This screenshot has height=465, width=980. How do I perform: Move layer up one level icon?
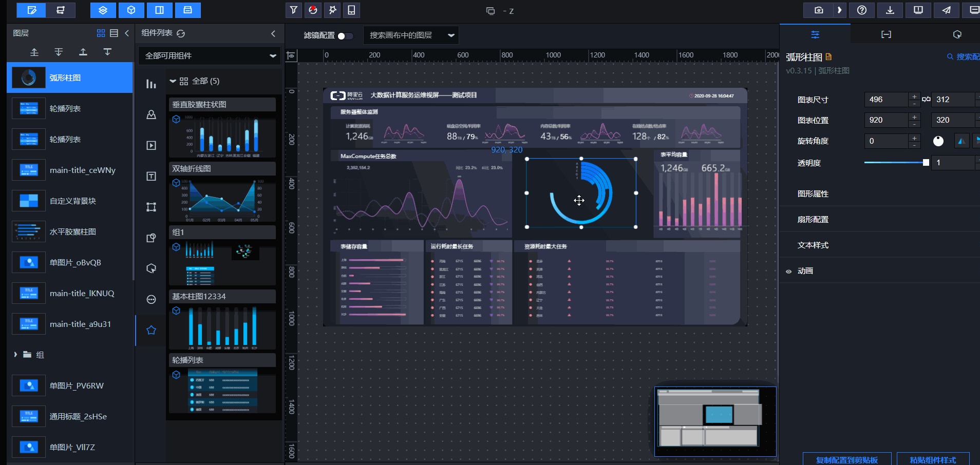[83, 52]
